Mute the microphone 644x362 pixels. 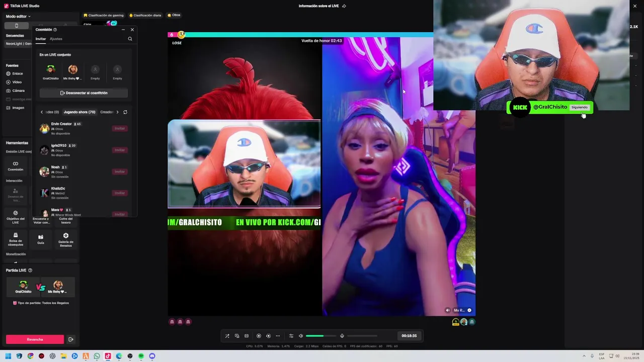click(342, 336)
